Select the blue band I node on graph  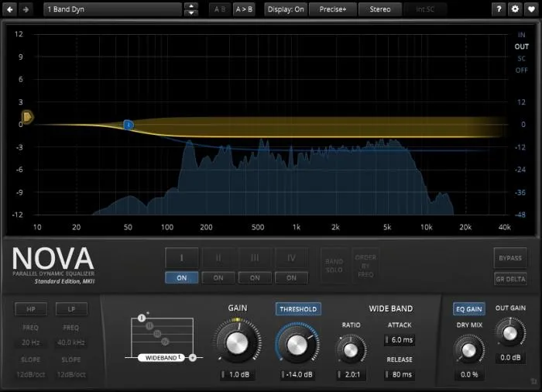129,125
